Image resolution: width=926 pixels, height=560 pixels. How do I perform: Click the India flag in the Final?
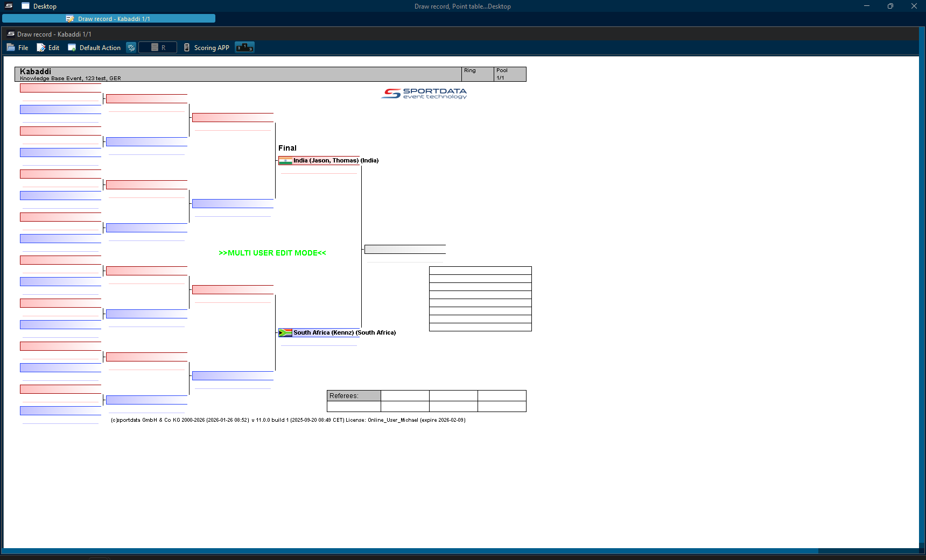(285, 161)
